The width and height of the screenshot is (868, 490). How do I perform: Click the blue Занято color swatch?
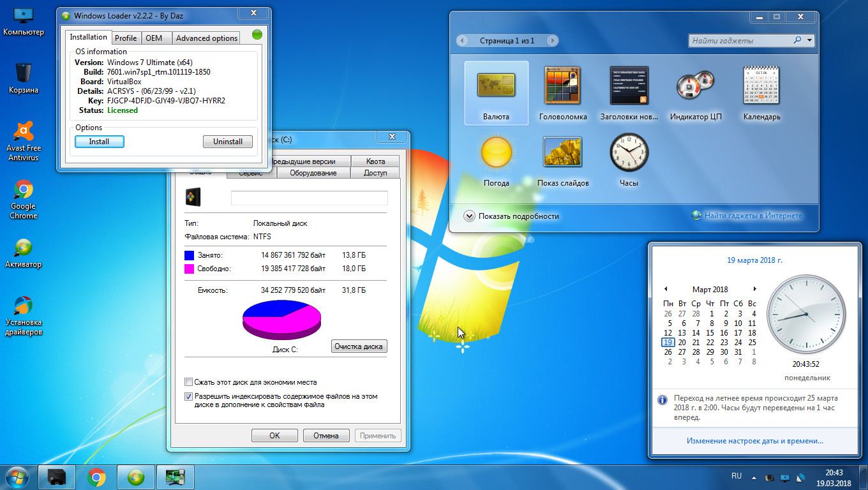coord(189,255)
